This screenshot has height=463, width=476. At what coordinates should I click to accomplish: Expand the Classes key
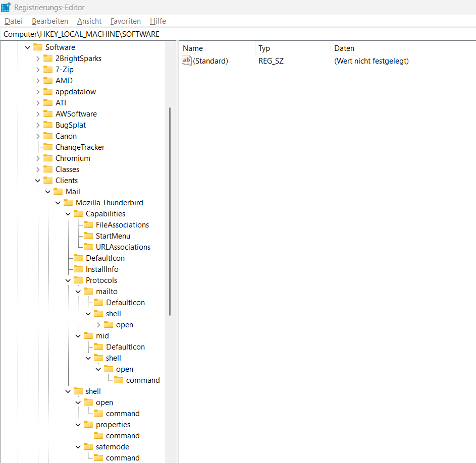tap(38, 169)
